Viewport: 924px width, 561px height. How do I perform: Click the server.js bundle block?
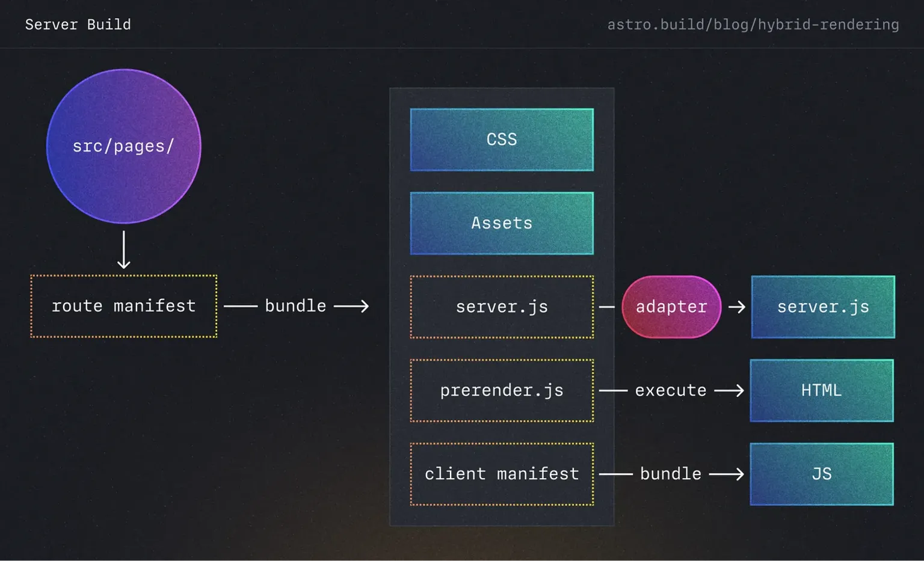(x=501, y=306)
